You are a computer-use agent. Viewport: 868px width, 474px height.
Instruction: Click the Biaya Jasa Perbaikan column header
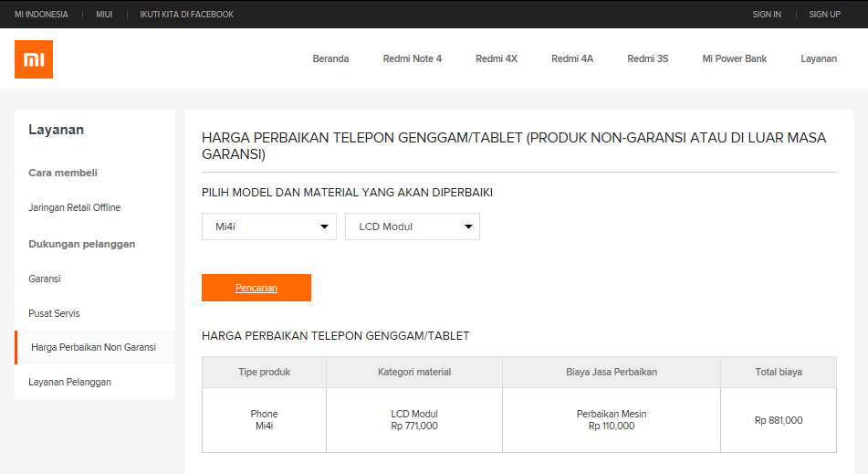point(612,372)
